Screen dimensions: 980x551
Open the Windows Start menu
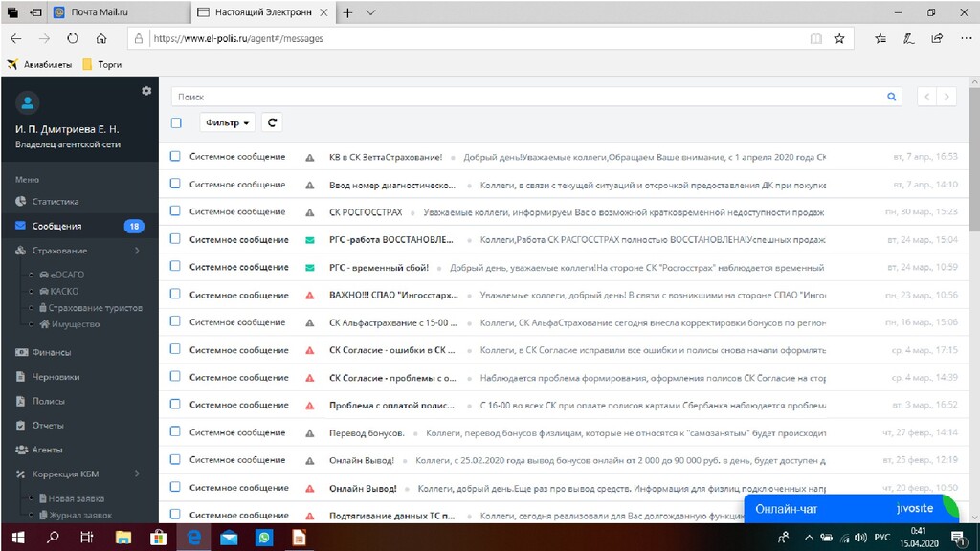click(18, 538)
